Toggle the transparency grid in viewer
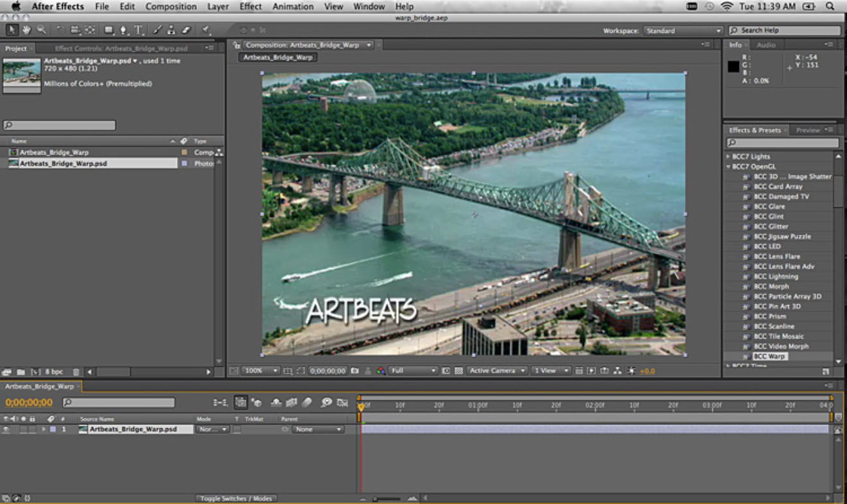 pos(458,371)
